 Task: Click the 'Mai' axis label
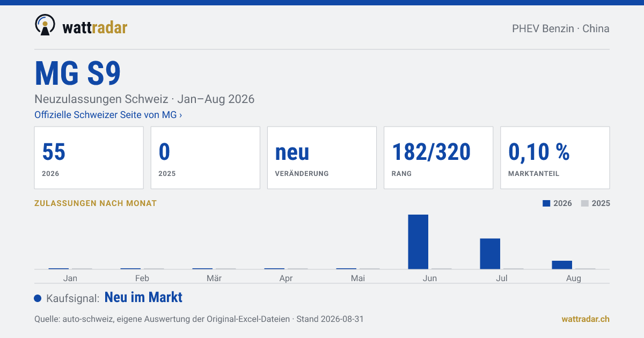tap(358, 278)
